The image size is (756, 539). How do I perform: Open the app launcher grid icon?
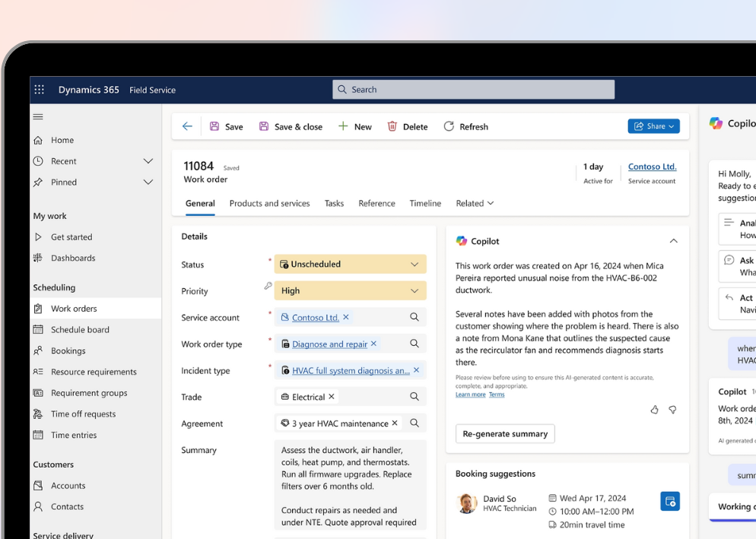(x=39, y=90)
